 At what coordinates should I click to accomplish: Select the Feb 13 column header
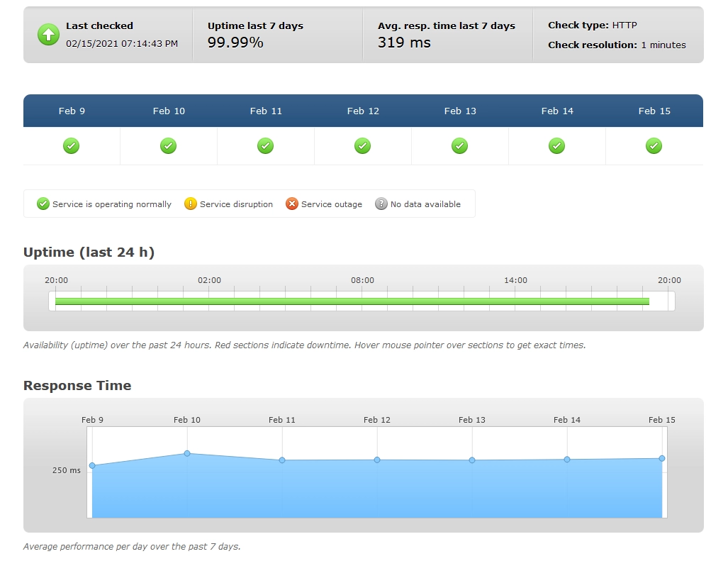tap(459, 111)
